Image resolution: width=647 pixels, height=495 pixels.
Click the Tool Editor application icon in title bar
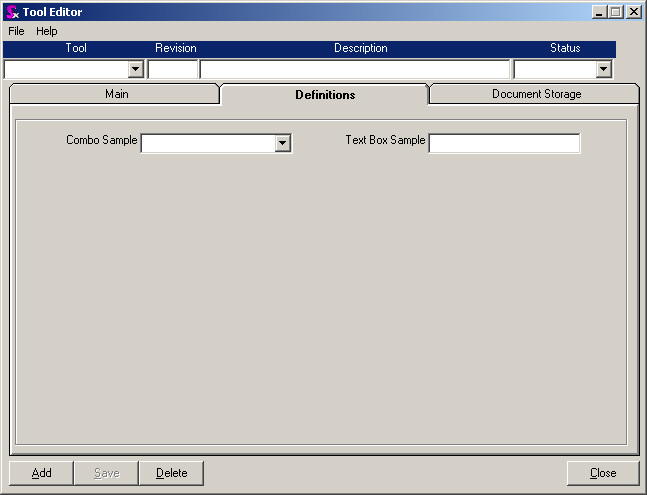point(12,12)
